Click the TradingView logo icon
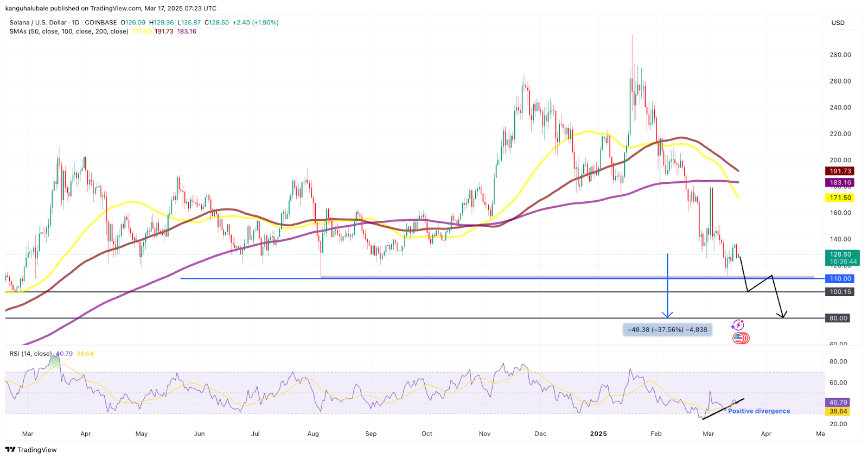Image resolution: width=868 pixels, height=459 pixels. coord(10,450)
